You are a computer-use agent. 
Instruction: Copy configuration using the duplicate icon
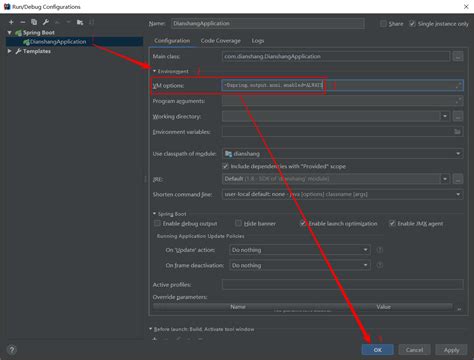click(34, 22)
